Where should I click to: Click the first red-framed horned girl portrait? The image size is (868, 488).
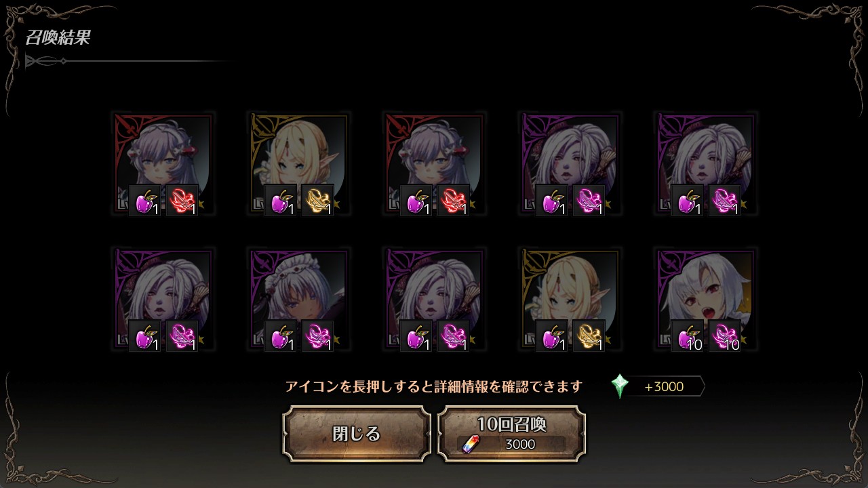pyautogui.click(x=163, y=163)
